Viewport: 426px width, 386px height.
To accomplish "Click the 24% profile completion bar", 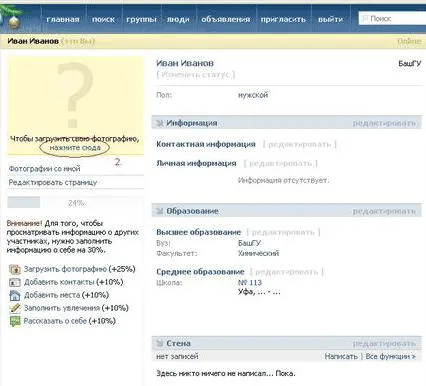I will coord(75,203).
